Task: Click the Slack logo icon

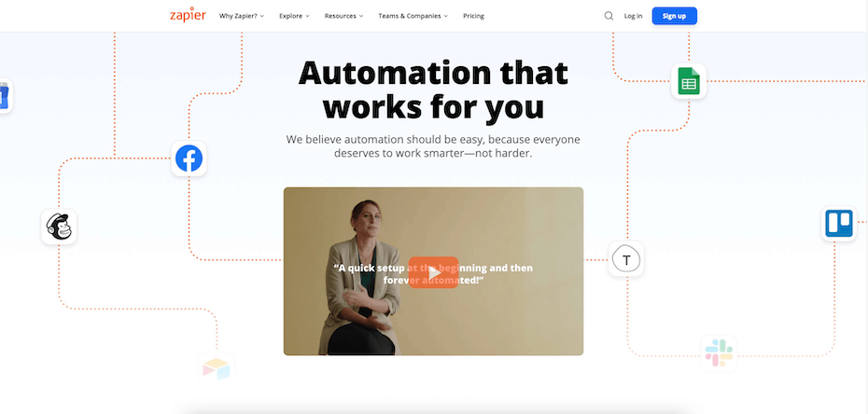Action: [x=719, y=352]
